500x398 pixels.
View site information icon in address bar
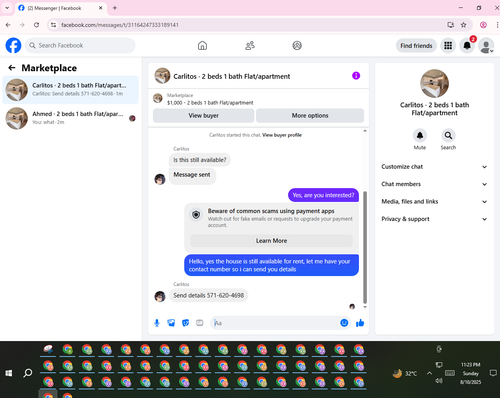[x=53, y=25]
